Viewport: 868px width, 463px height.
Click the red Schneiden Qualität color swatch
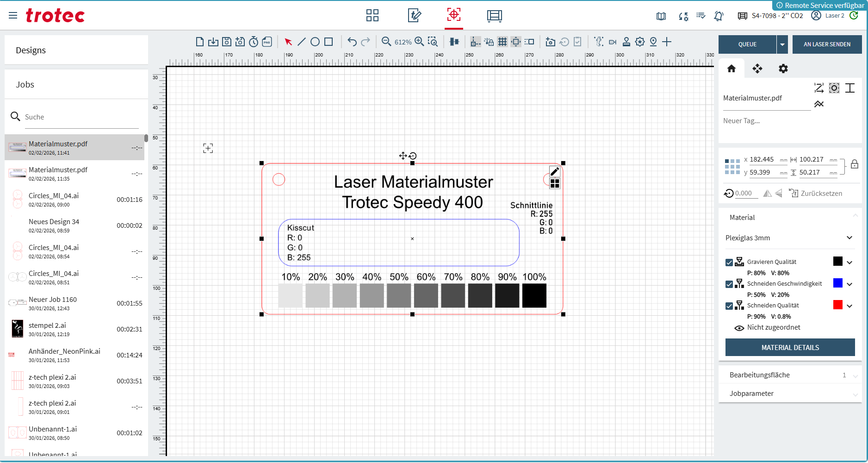[837, 305]
